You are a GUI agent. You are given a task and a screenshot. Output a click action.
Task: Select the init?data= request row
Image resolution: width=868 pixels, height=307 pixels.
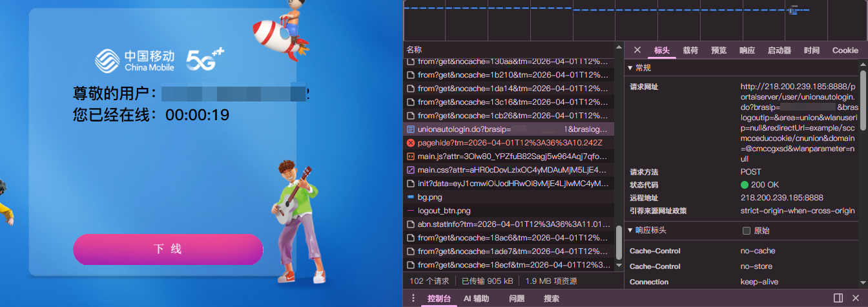pyautogui.click(x=510, y=184)
